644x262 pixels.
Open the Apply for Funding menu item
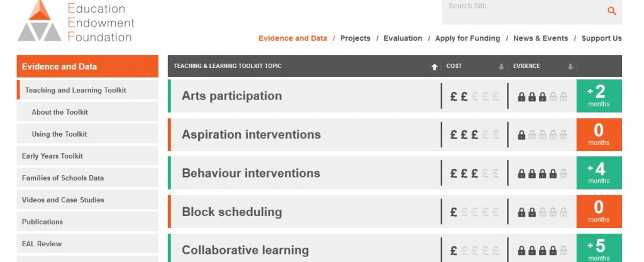[467, 38]
